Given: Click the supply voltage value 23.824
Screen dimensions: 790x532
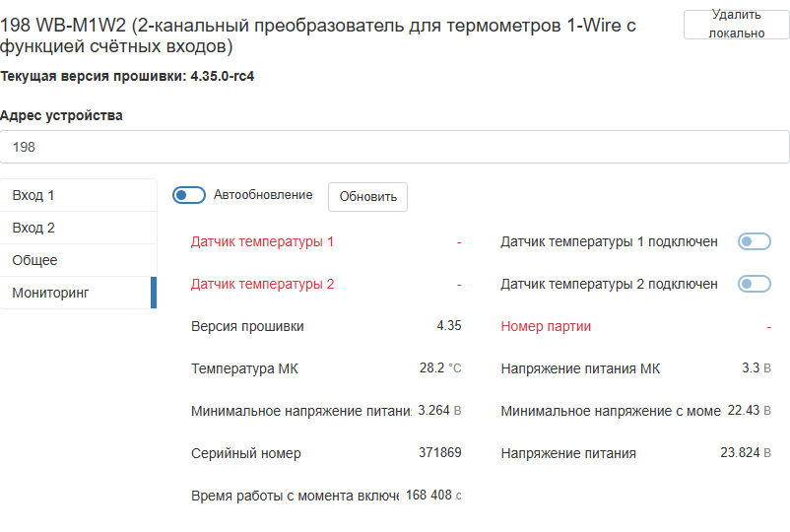Looking at the screenshot, I should point(740,453).
